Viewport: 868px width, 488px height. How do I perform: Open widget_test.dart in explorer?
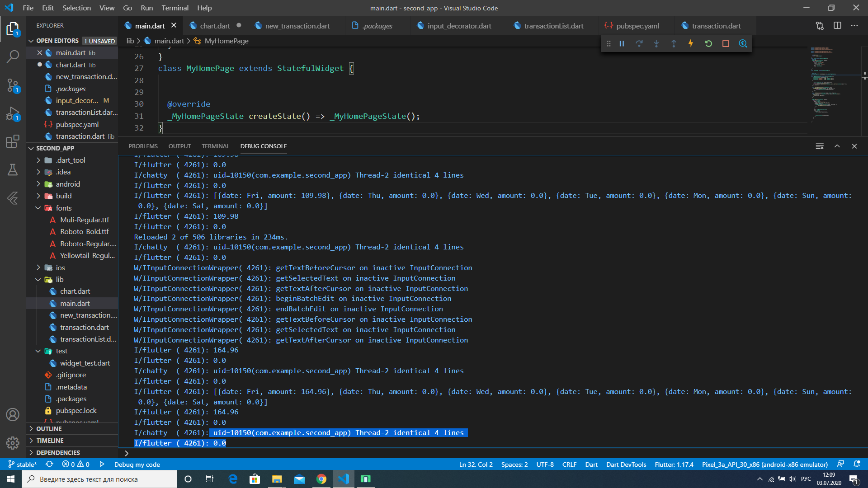[x=85, y=363]
